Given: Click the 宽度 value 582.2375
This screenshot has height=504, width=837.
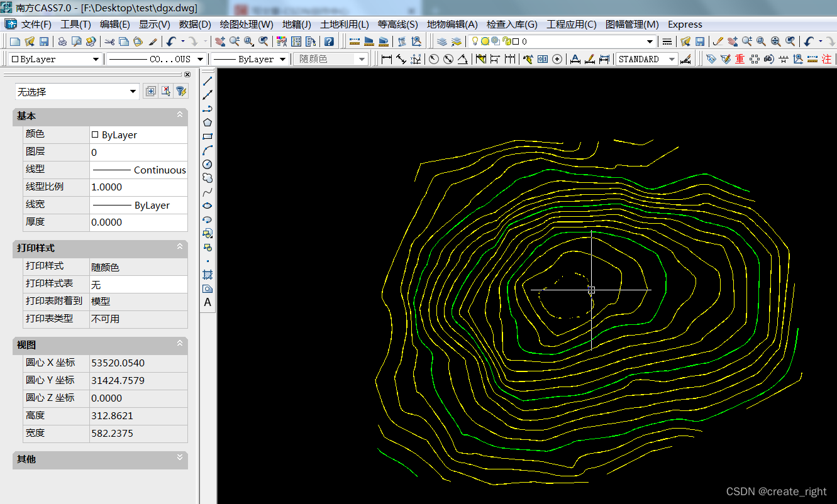Looking at the screenshot, I should pos(138,433).
